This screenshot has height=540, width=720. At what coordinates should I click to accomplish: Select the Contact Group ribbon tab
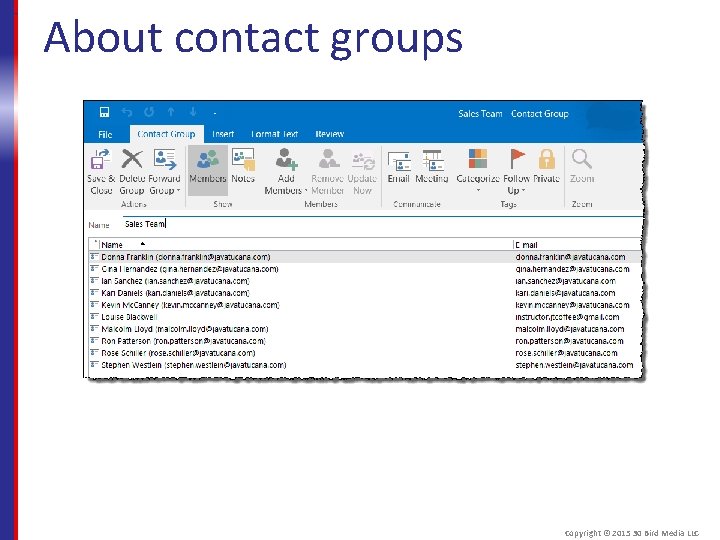(166, 134)
